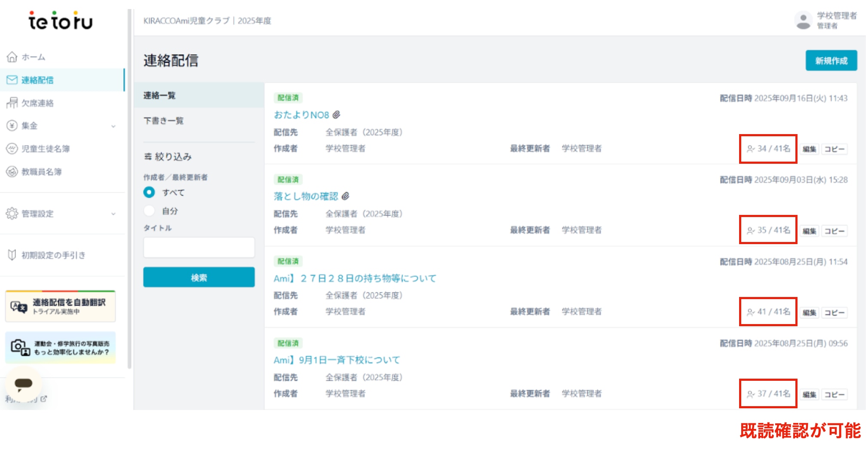Click the envelope icon for 連絡配信
The image size is (868, 453).
[x=12, y=80]
